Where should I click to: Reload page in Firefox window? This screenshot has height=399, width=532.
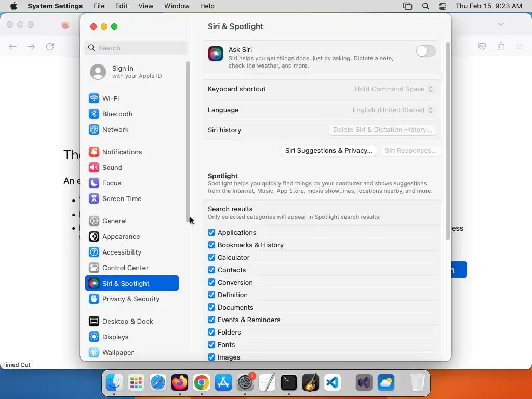coord(50,47)
